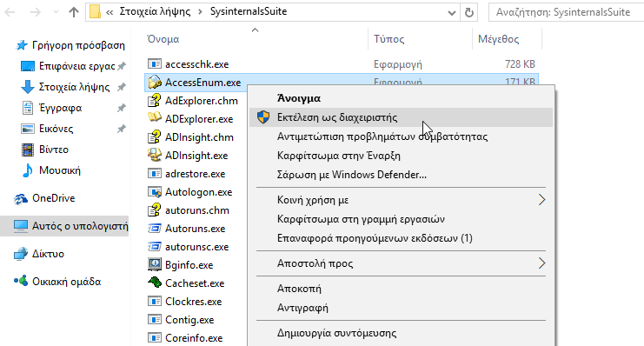Click SysinternalsSuite in the address path
644x346 pixels.
click(249, 11)
